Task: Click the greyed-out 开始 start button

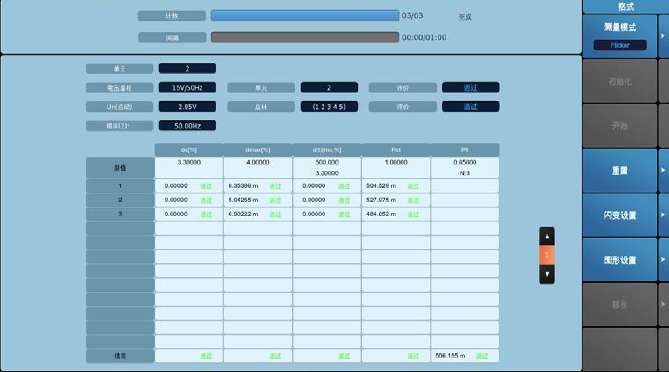Action: tap(620, 126)
